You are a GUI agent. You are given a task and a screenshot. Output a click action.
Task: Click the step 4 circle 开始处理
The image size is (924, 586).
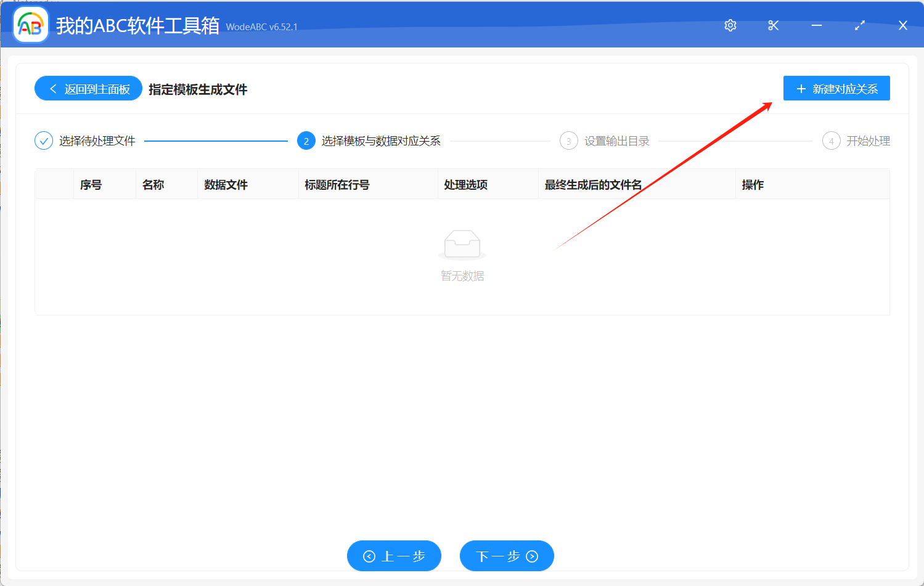[831, 140]
